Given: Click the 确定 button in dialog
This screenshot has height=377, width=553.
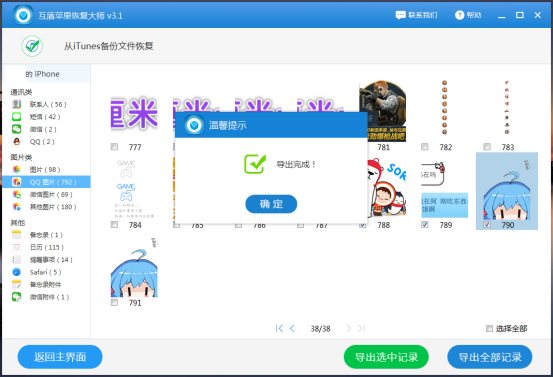Looking at the screenshot, I should coord(271,204).
